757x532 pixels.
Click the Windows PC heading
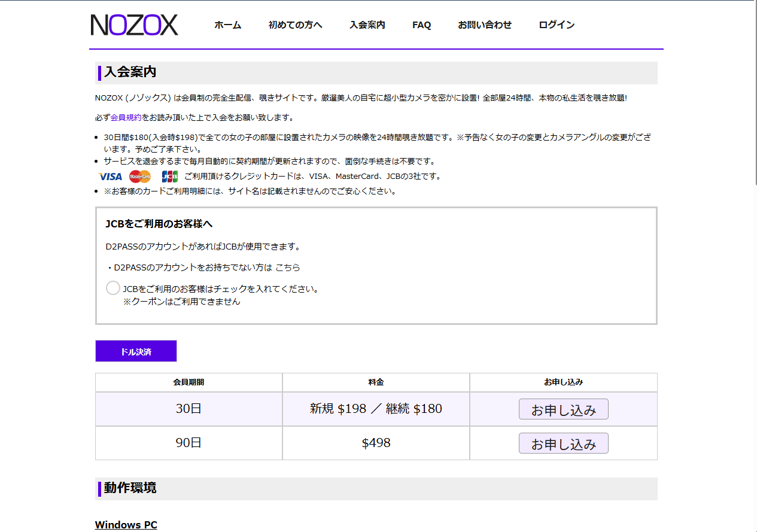point(126,525)
